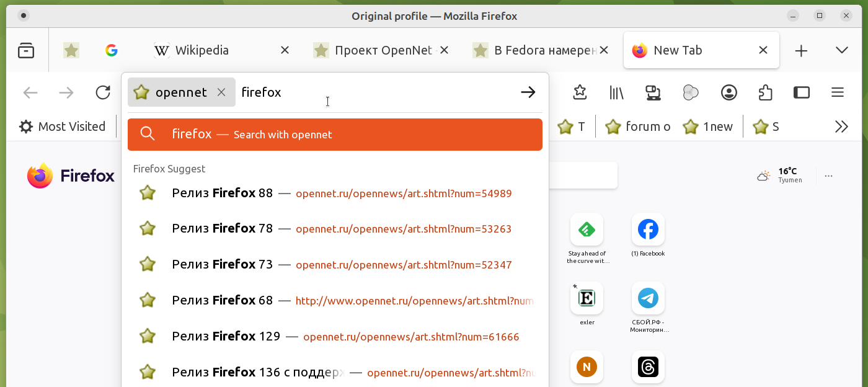Open the window menu dot in titlebar
Viewport: 868px width, 387px height.
pos(24,16)
